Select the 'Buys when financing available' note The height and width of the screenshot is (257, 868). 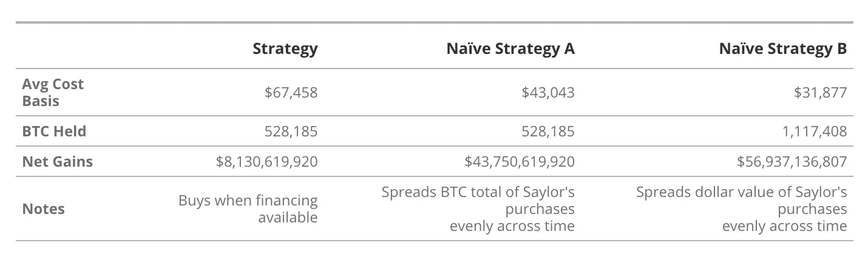coord(248,209)
